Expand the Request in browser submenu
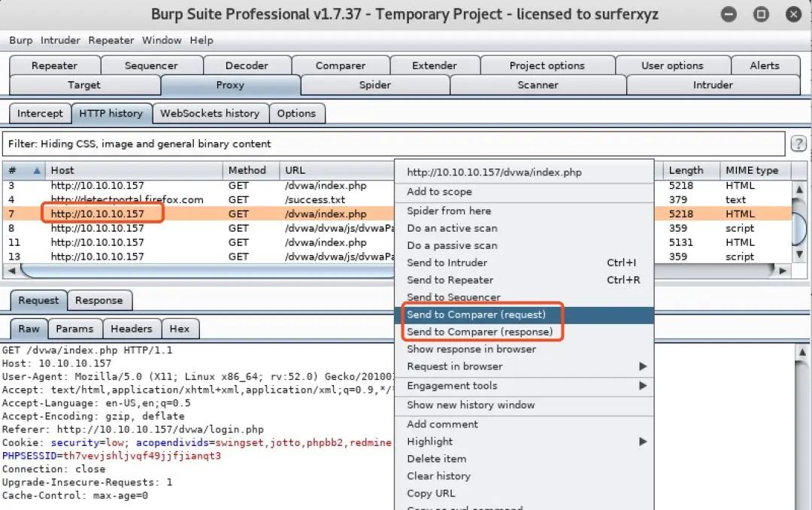The width and height of the screenshot is (812, 510). 643,366
